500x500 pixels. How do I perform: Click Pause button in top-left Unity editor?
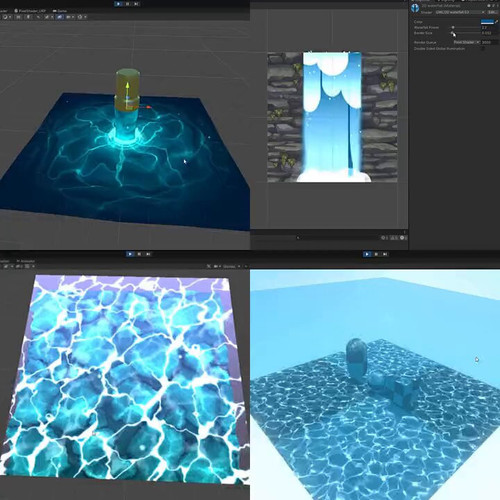[127, 4]
